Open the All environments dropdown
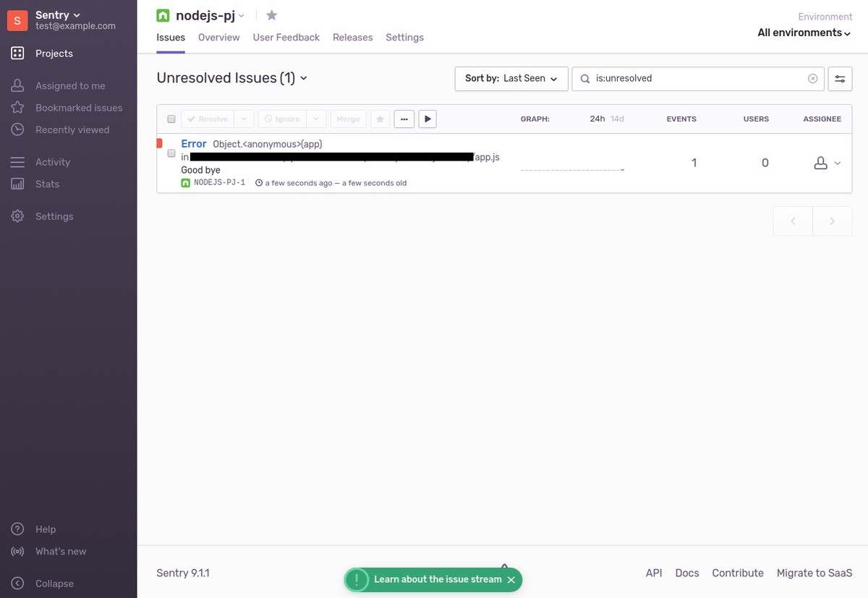This screenshot has height=598, width=868. click(804, 33)
